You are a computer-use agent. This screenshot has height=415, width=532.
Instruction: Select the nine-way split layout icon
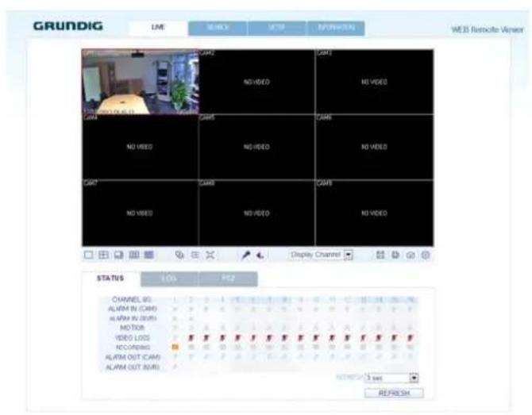pyautogui.click(x=134, y=255)
